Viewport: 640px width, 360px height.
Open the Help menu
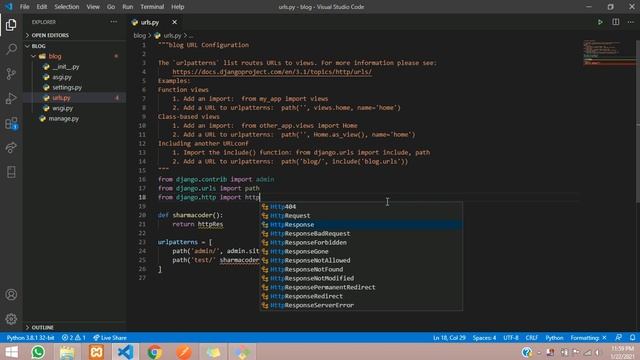click(178, 7)
